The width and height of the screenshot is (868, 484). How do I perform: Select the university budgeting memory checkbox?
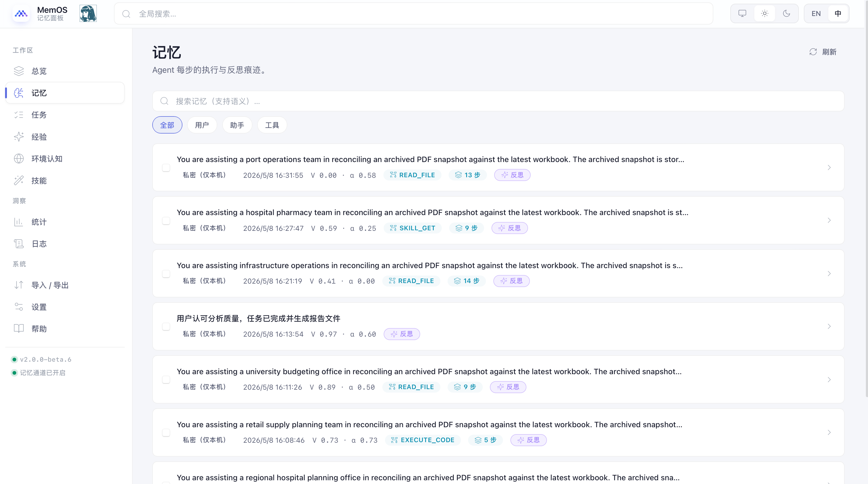[166, 380]
